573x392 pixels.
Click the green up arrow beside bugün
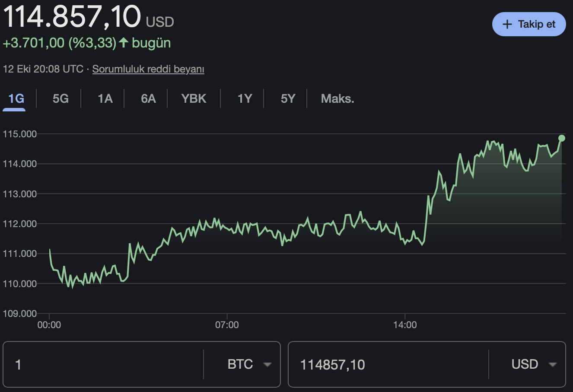click(x=124, y=42)
